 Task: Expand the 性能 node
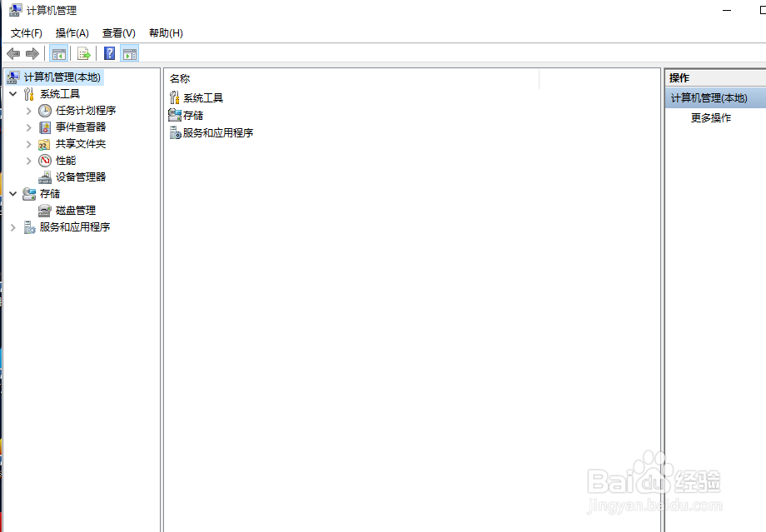(x=29, y=161)
